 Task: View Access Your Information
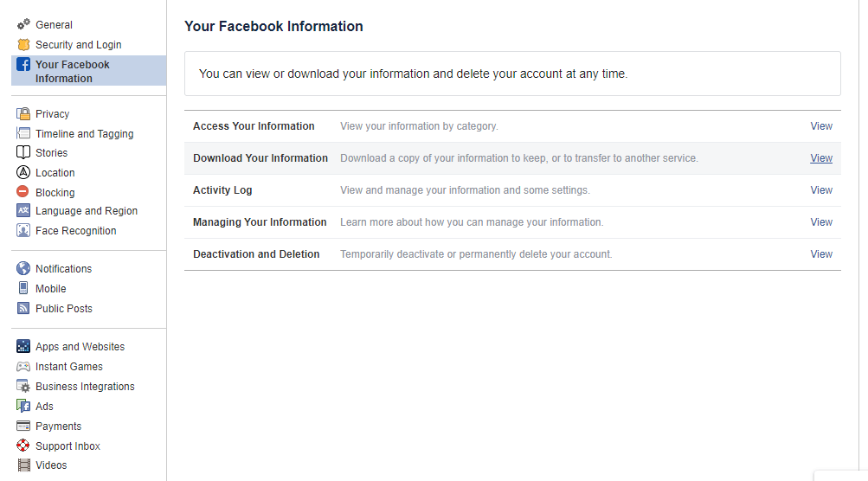click(820, 126)
